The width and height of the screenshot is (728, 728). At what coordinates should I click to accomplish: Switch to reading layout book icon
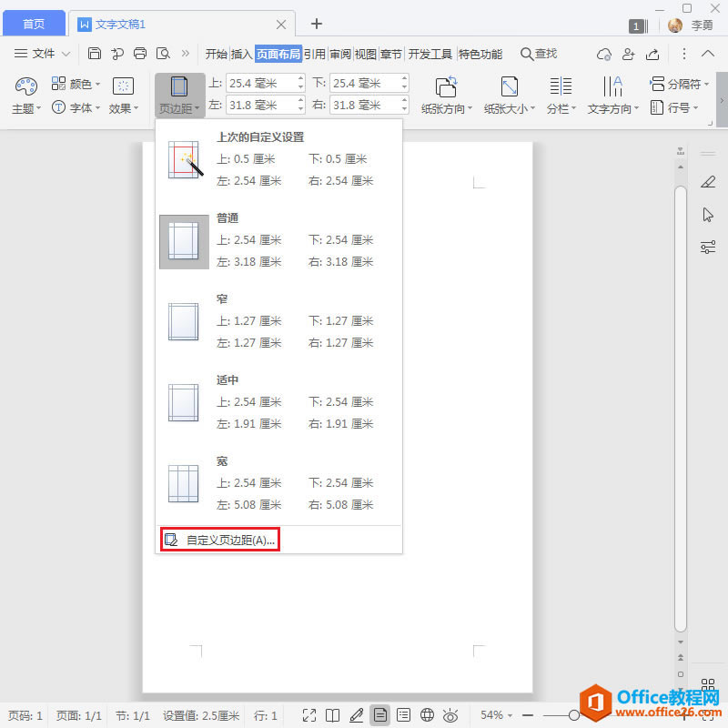pos(332,715)
